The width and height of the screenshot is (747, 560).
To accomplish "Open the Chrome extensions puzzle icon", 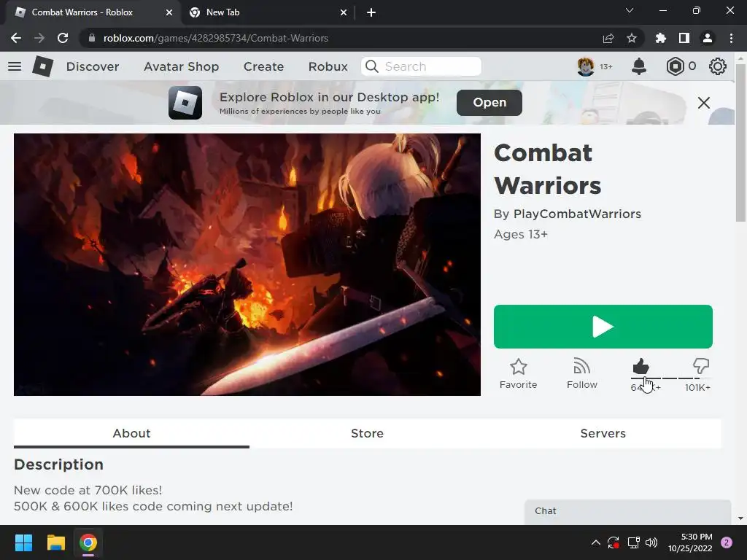I will coord(661,38).
